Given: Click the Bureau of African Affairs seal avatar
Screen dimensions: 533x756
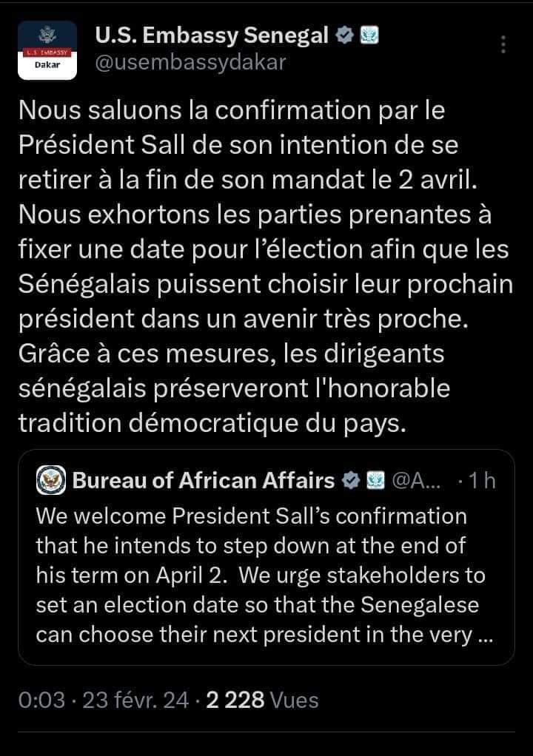Looking at the screenshot, I should pos(52,481).
